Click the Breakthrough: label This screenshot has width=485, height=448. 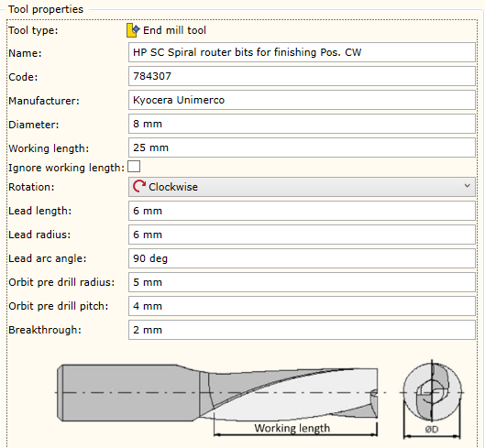pos(45,330)
